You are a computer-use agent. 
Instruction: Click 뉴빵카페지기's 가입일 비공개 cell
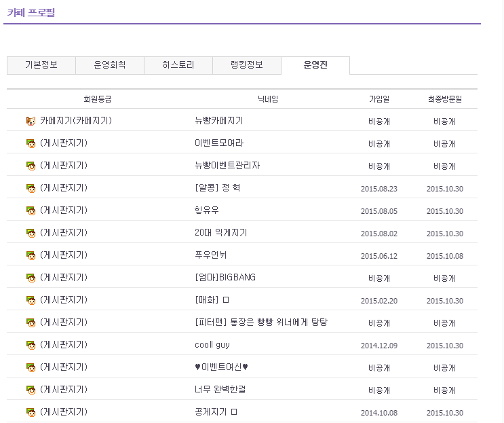[379, 122]
